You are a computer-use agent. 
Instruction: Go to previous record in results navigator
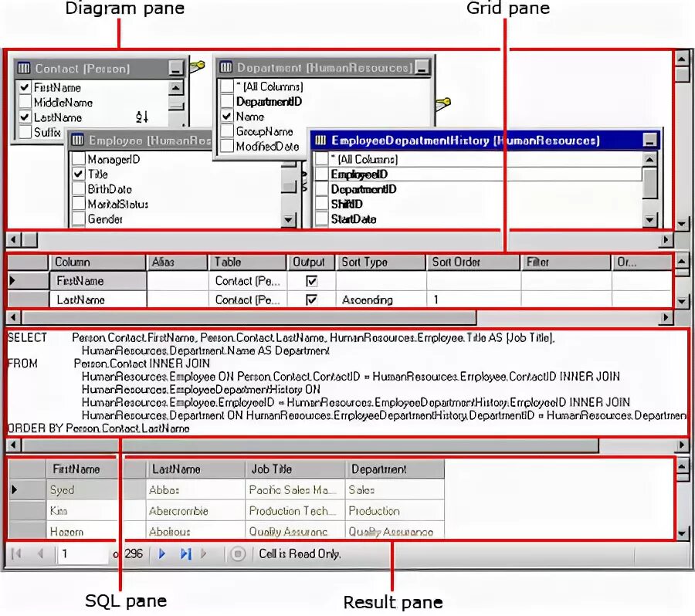coord(40,553)
